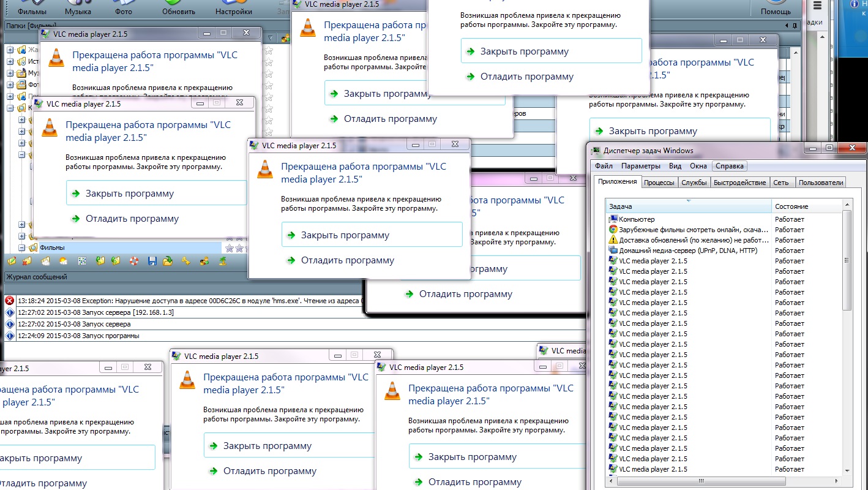Click the sun and cloud icon

(x=63, y=262)
